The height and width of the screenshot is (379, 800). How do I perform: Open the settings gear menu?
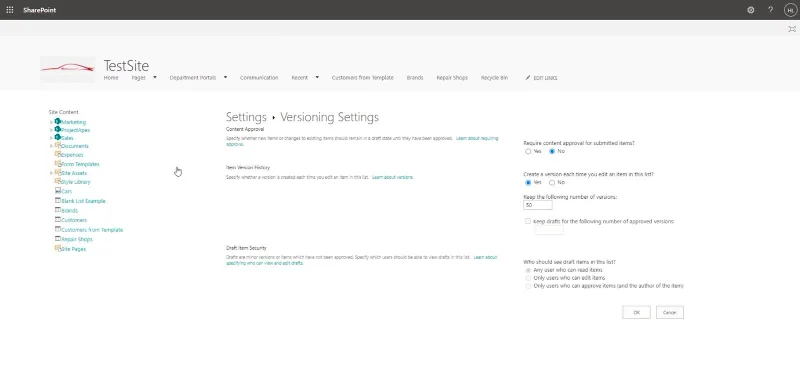(751, 10)
